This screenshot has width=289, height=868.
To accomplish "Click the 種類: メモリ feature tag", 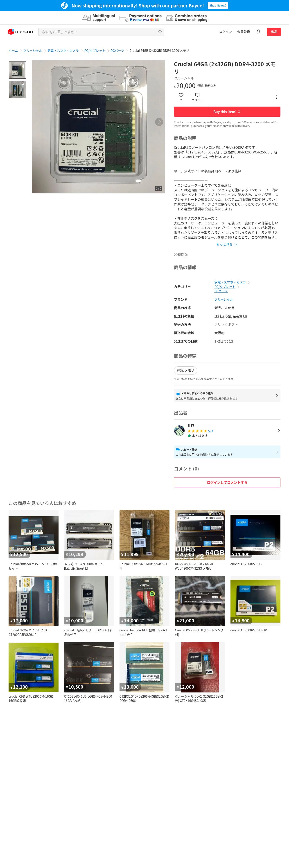I will click(x=185, y=370).
